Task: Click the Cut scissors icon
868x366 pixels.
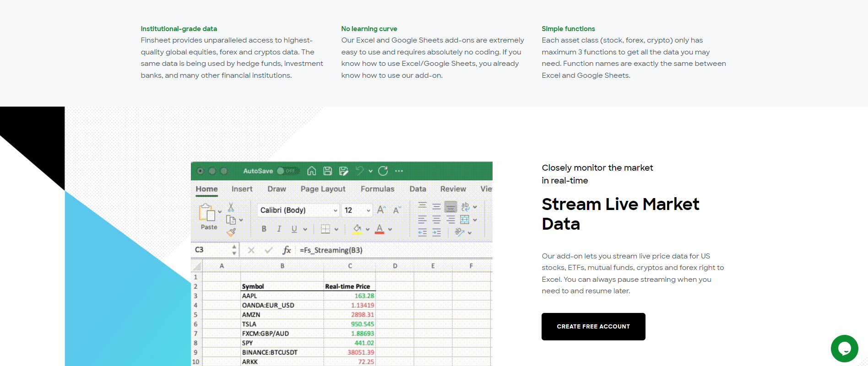Action: point(231,207)
